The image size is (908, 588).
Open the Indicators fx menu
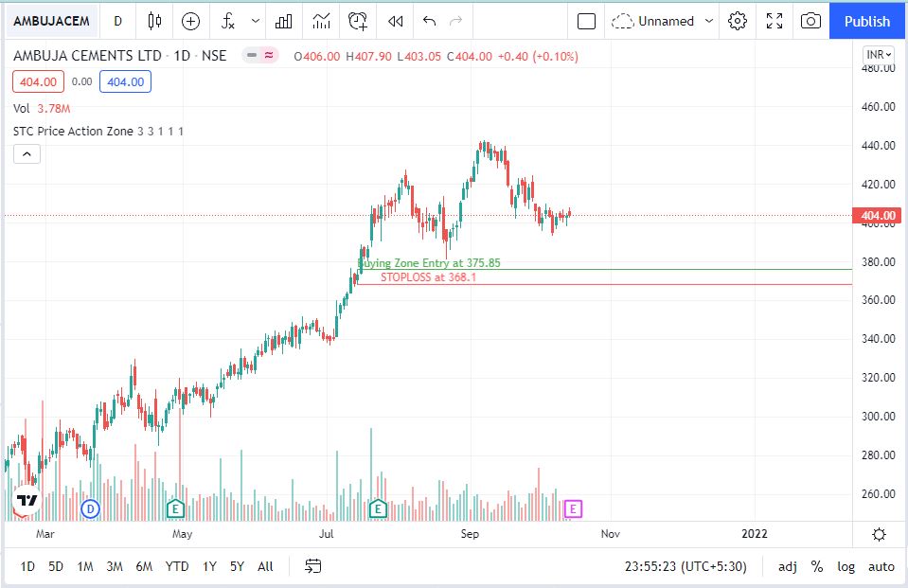(228, 21)
